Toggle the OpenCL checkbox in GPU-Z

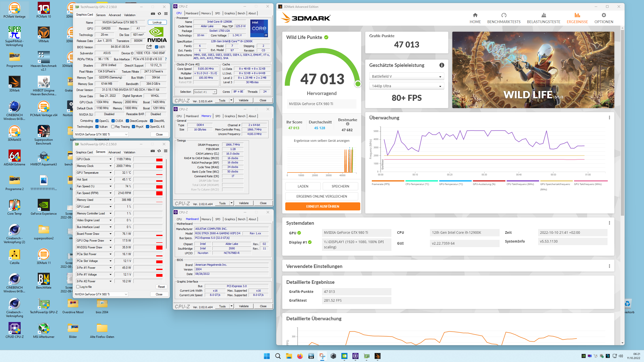click(x=97, y=121)
